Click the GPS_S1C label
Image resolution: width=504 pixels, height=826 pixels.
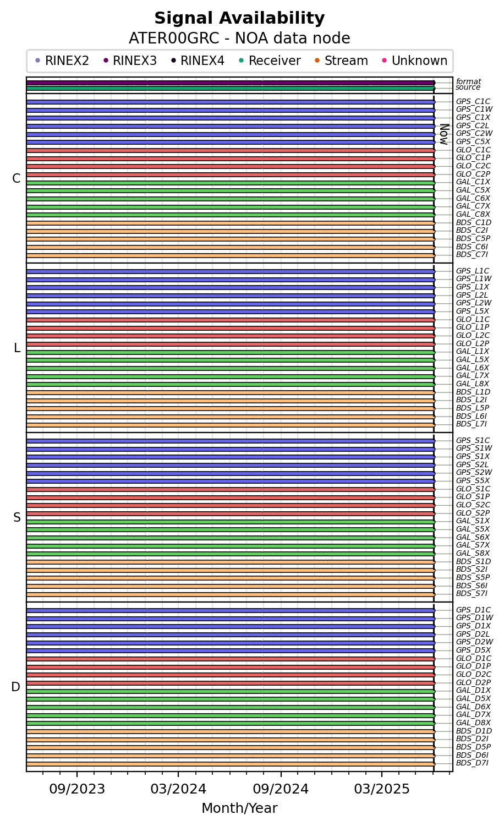[473, 440]
